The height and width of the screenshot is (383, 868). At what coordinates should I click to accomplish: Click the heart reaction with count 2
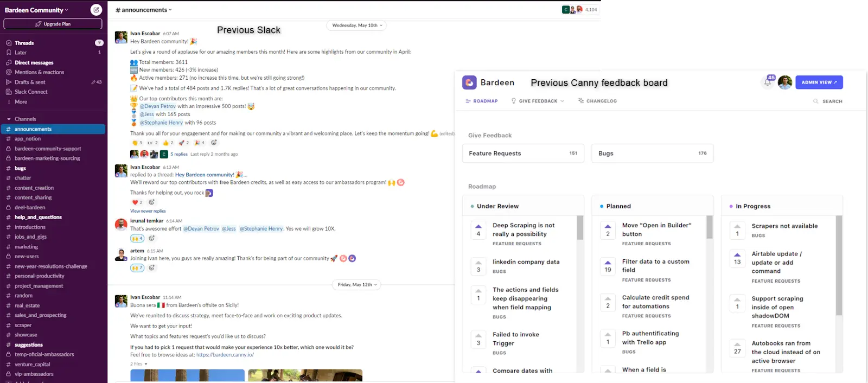pyautogui.click(x=137, y=202)
